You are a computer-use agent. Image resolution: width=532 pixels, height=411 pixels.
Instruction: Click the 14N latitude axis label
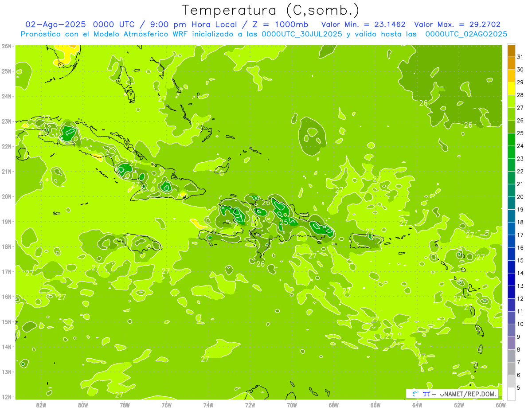[6, 347]
